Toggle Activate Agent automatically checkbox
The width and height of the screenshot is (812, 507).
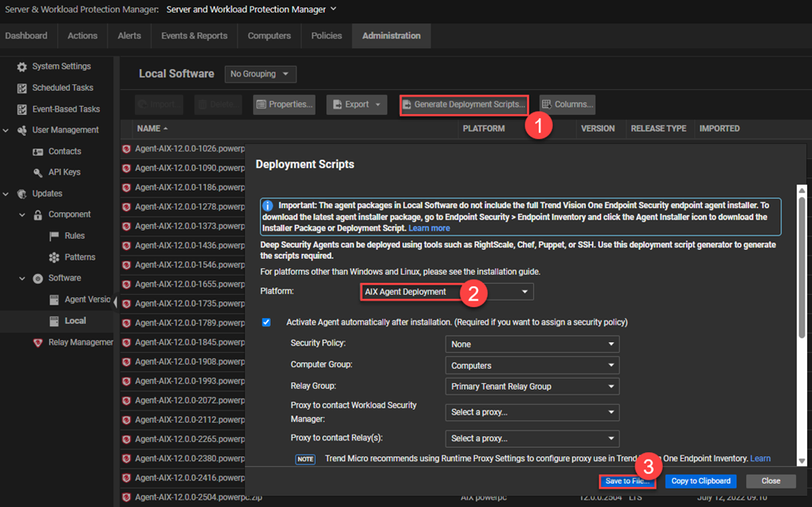click(267, 322)
